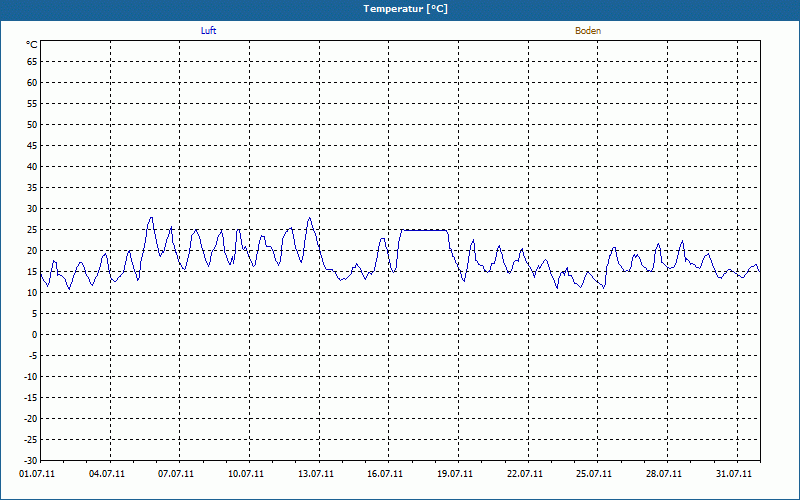
Task: Click the 07.07.11 date label
Action: click(x=176, y=474)
